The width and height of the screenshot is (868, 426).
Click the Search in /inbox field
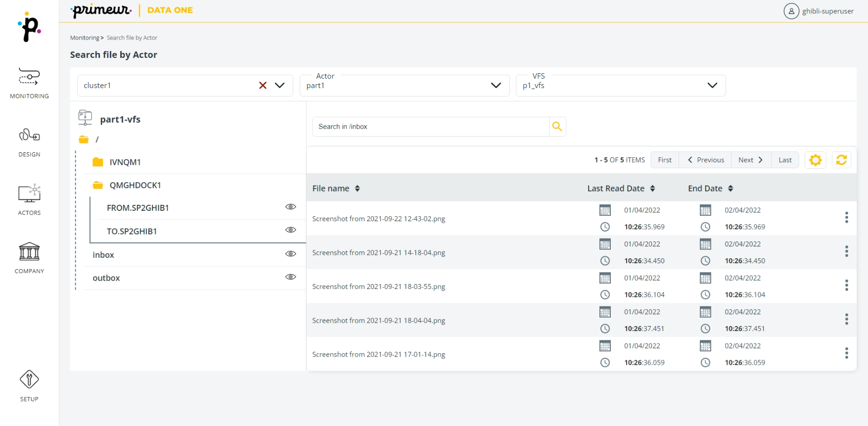[431, 127]
